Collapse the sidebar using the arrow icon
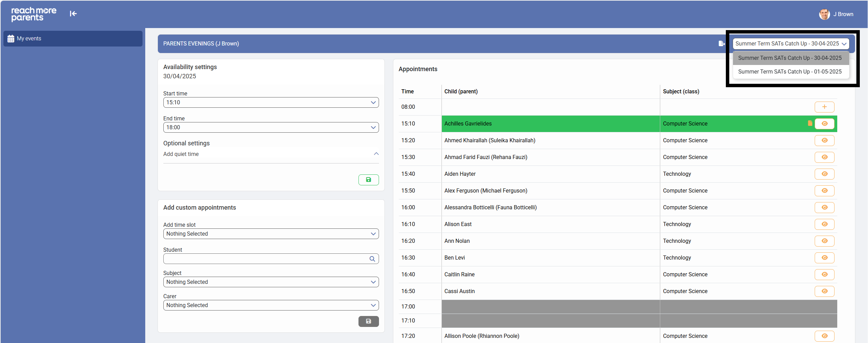Viewport: 868px width, 343px height. pos(73,14)
